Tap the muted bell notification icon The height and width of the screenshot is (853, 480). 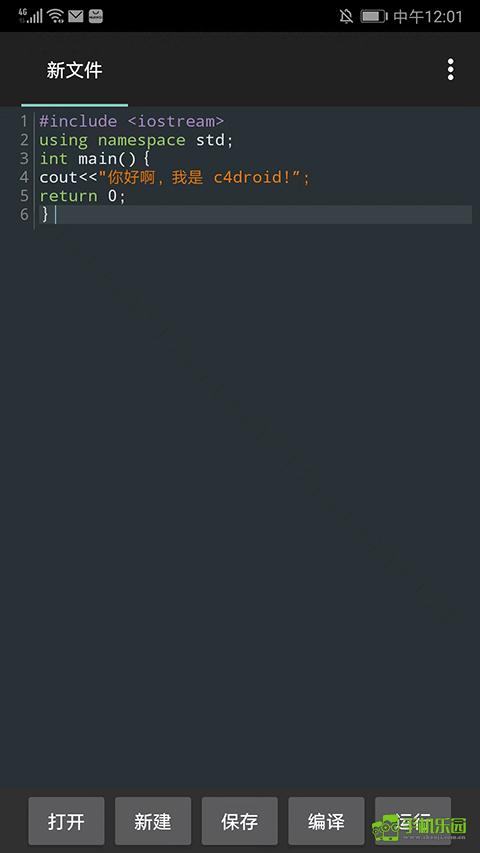(x=346, y=16)
